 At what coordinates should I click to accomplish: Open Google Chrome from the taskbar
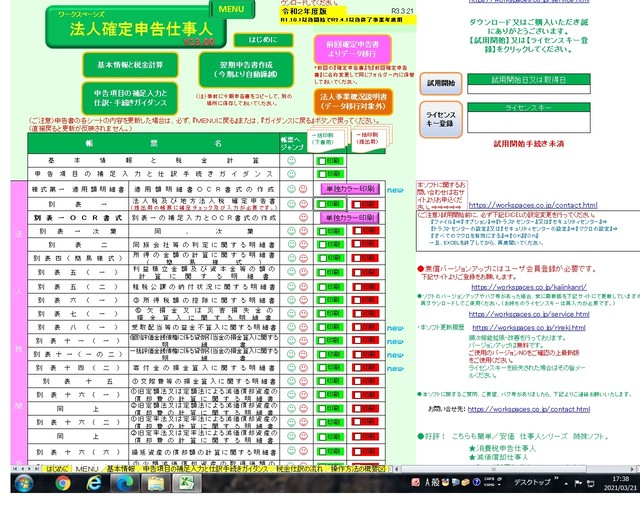tap(63, 483)
